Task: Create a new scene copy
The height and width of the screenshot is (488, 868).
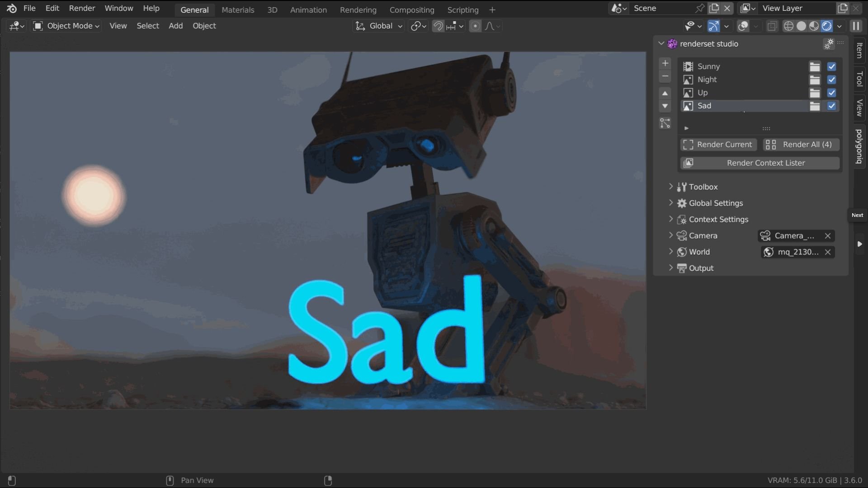Action: pyautogui.click(x=714, y=8)
